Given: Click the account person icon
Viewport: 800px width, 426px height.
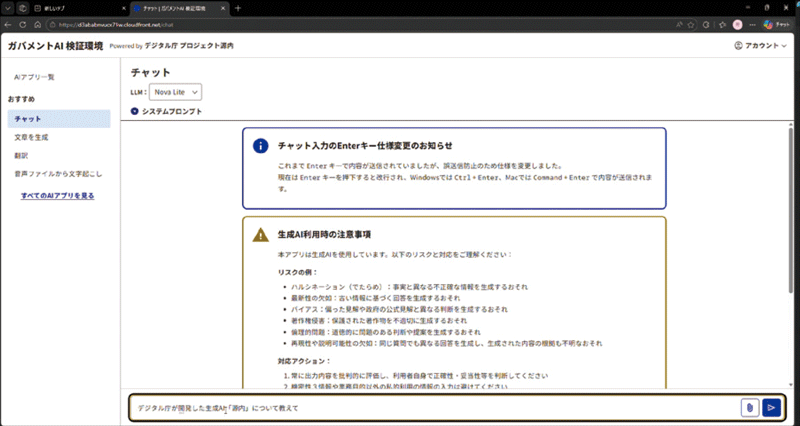Looking at the screenshot, I should point(738,45).
